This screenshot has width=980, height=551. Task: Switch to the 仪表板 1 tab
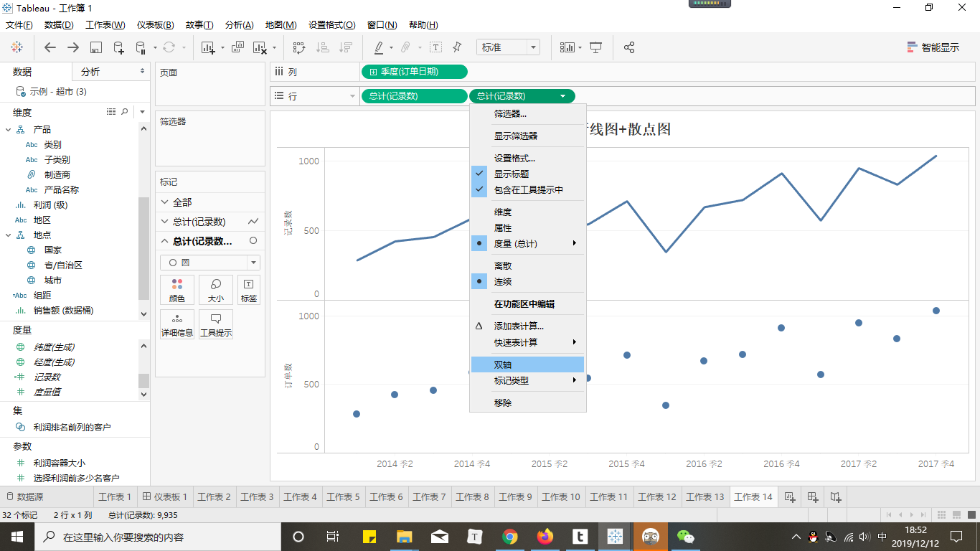(164, 496)
